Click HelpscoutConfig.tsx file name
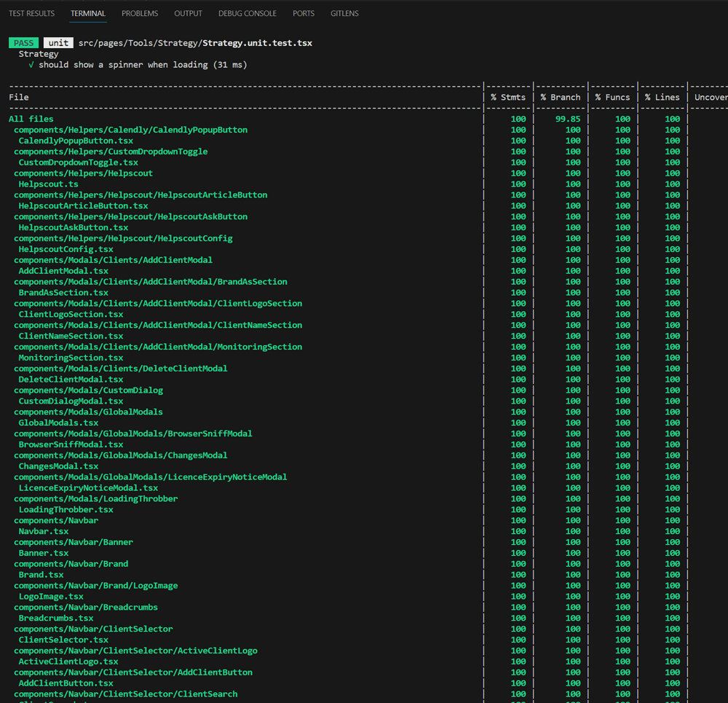The height and width of the screenshot is (703, 728). coord(66,249)
